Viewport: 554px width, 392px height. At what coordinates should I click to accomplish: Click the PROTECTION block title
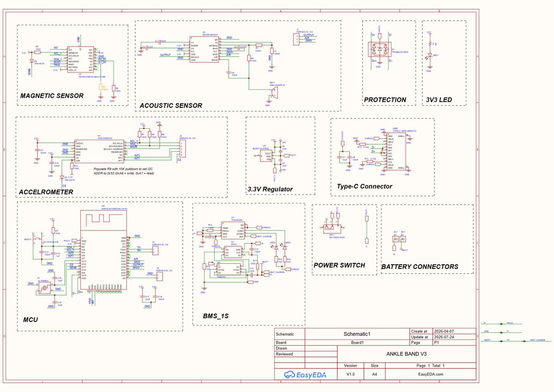[385, 100]
